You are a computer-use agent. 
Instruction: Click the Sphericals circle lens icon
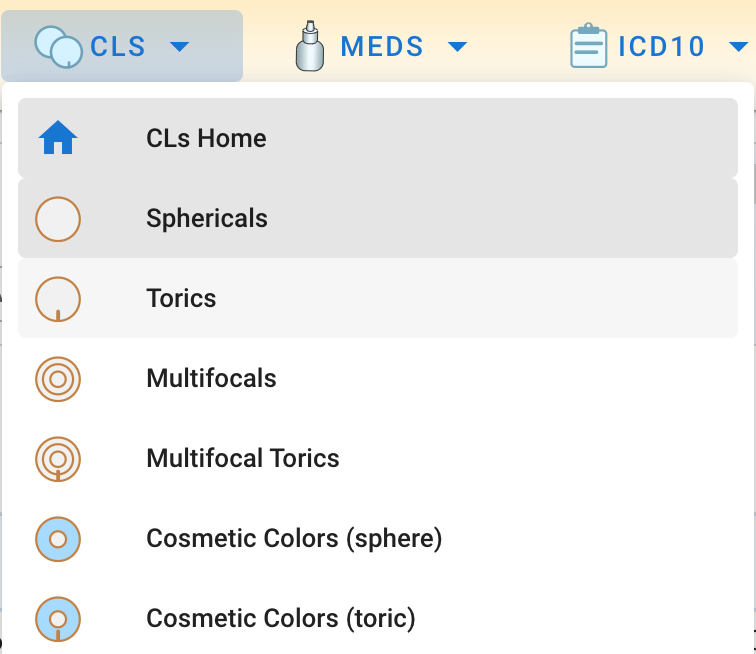(x=58, y=218)
